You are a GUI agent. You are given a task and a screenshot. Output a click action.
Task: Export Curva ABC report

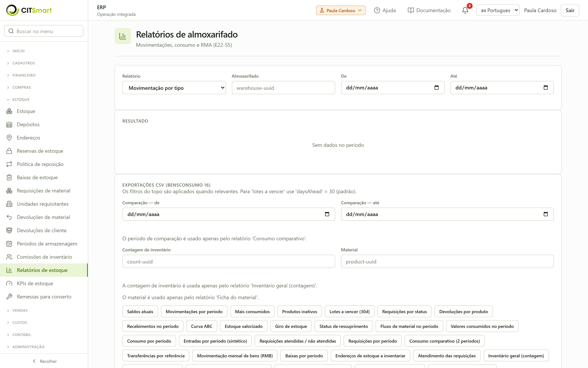click(x=201, y=326)
